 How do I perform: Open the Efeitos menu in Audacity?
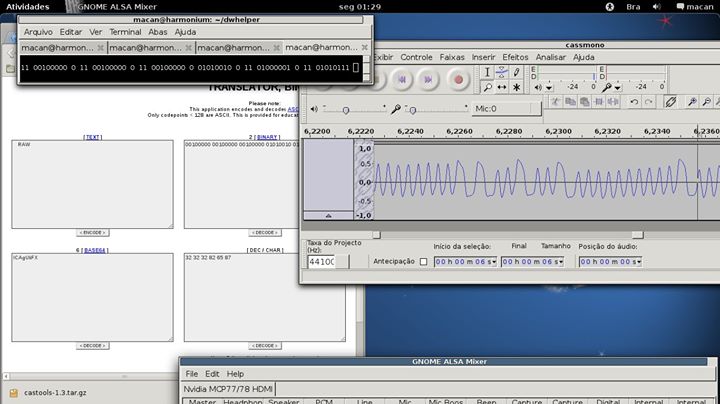515,57
